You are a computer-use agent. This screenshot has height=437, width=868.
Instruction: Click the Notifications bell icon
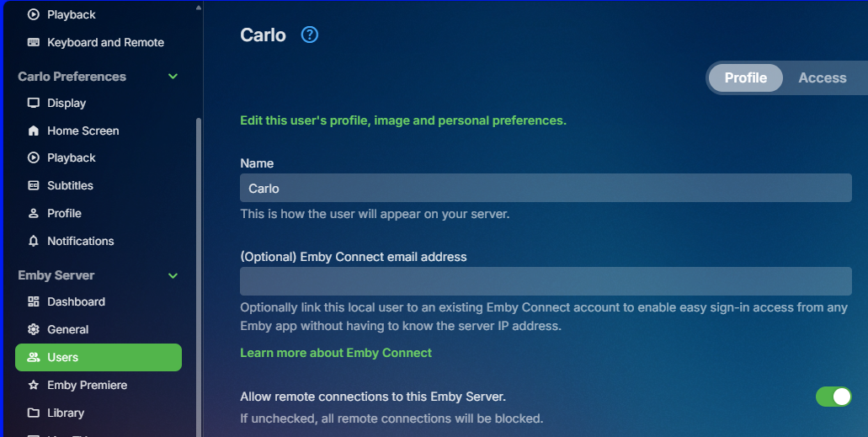[34, 241]
